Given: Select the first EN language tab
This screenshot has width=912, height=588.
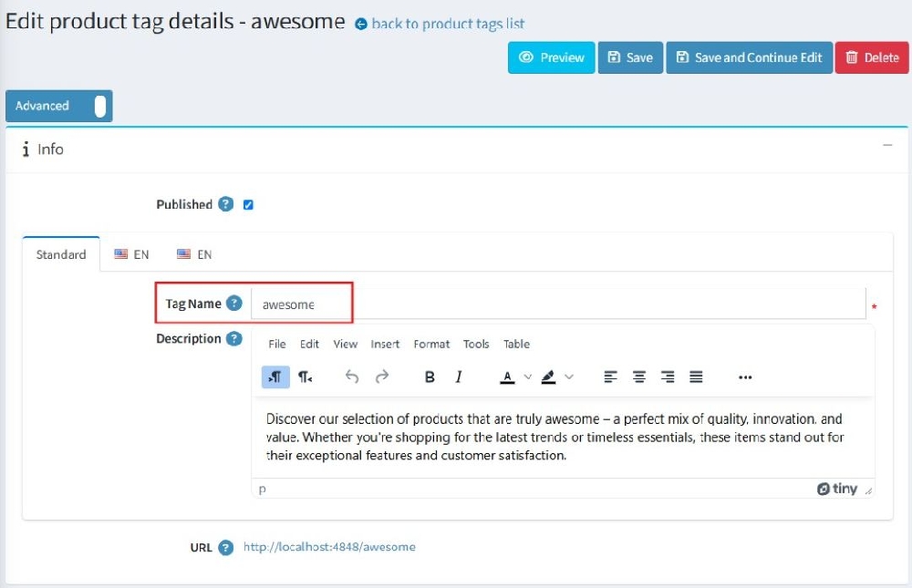Looking at the screenshot, I should [x=131, y=254].
